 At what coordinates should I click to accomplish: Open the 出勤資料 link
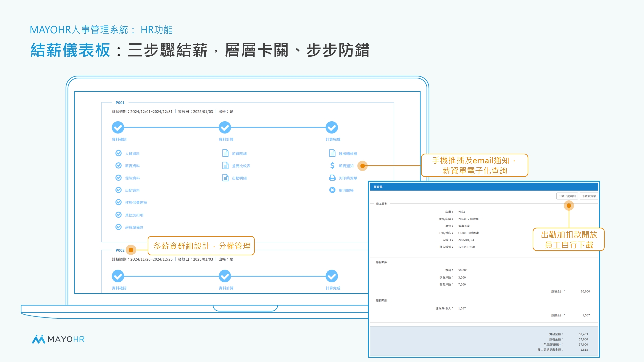pyautogui.click(x=132, y=190)
